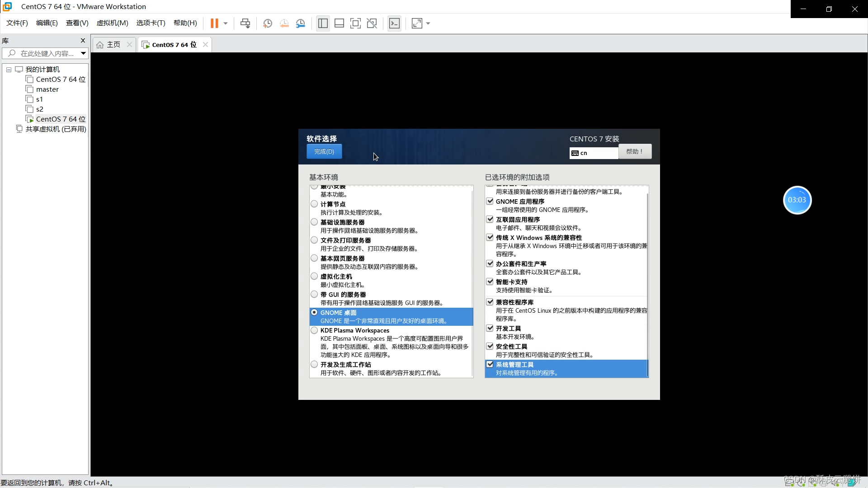Send Ctrl+Alt+Del to the virtual machine
The image size is (868, 488).
[x=245, y=23]
